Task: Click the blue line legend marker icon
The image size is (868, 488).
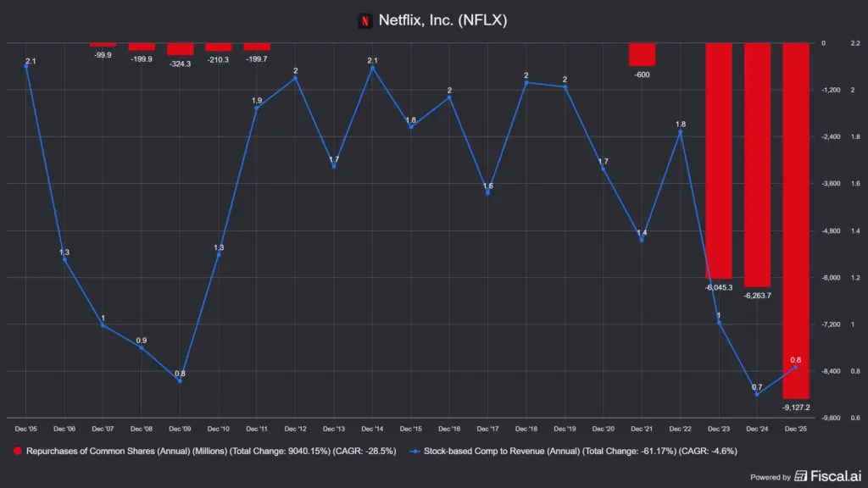Action: [x=415, y=452]
